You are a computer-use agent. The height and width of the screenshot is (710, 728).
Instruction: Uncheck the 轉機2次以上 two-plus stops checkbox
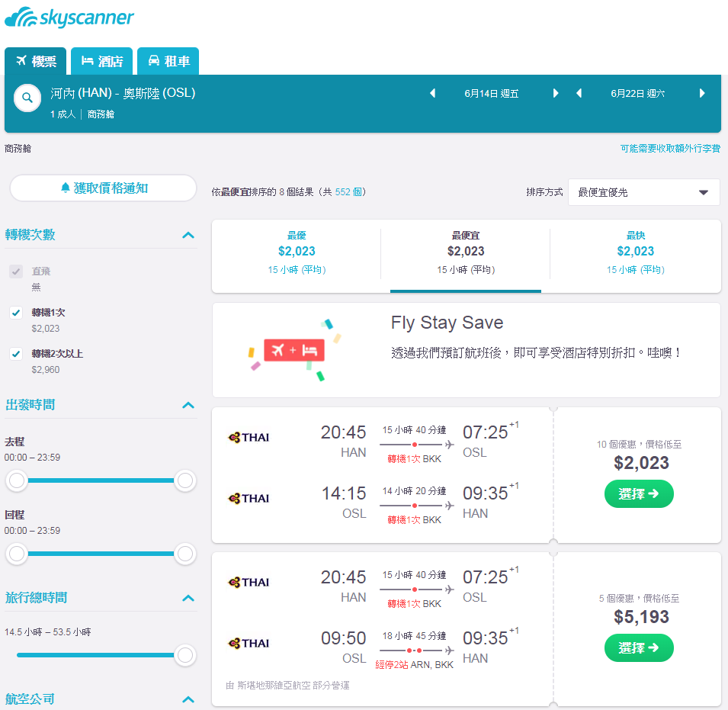pyautogui.click(x=16, y=354)
